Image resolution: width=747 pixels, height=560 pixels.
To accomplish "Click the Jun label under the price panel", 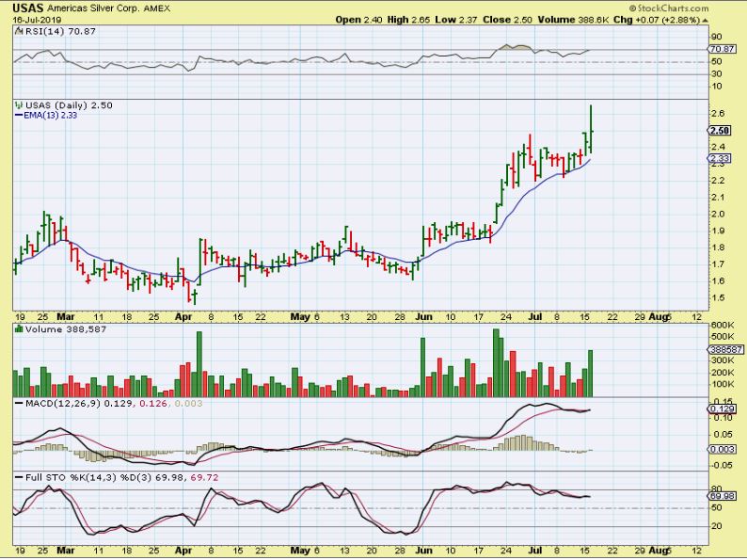I will [423, 316].
